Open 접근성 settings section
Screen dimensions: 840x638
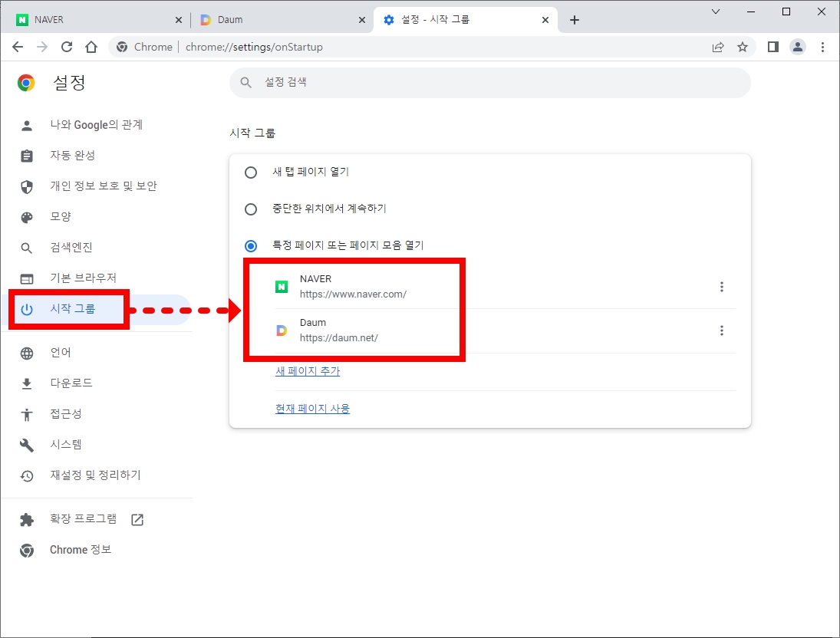coord(97,414)
